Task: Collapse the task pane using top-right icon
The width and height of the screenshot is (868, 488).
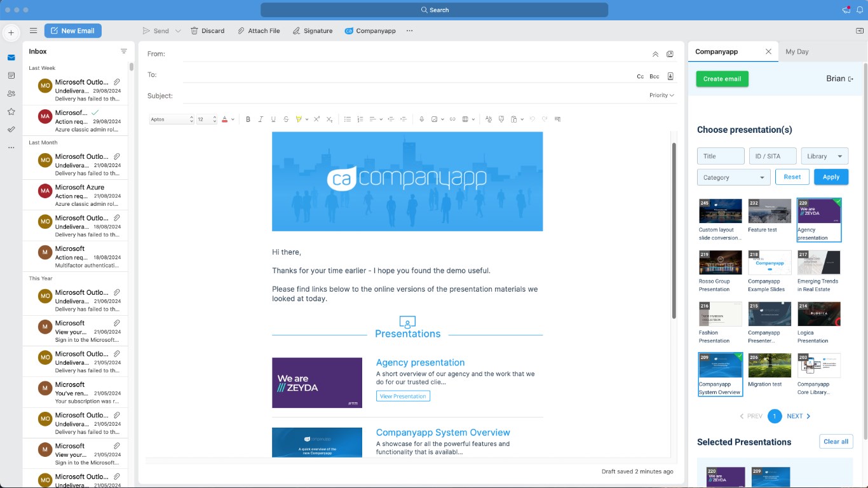Action: 860,30
